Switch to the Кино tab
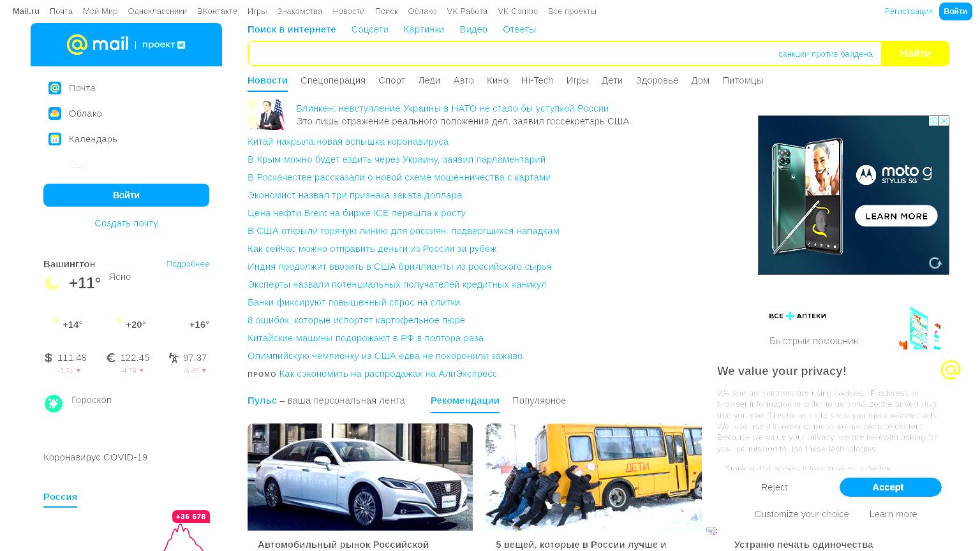Image resolution: width=980 pixels, height=551 pixels. point(498,80)
